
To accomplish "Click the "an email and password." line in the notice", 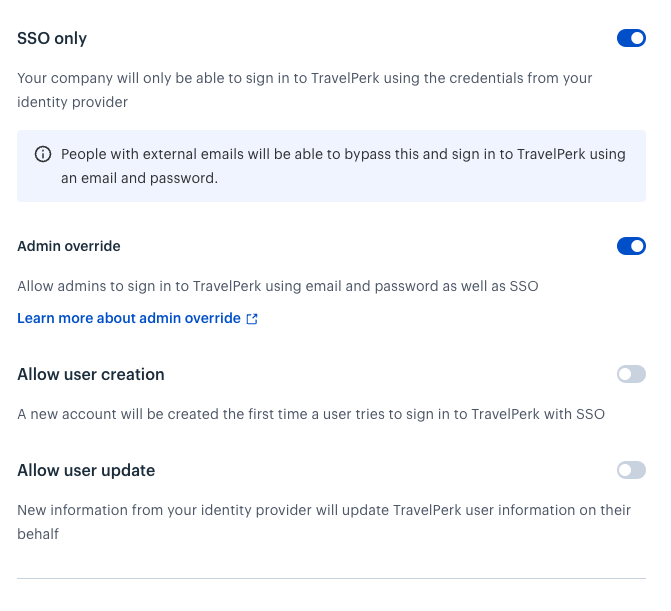I will [x=140, y=178].
